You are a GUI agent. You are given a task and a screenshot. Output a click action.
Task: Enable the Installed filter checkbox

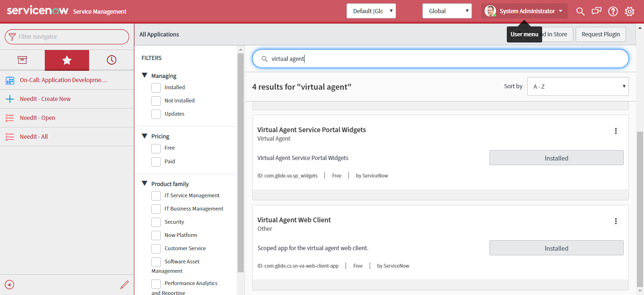tap(156, 87)
